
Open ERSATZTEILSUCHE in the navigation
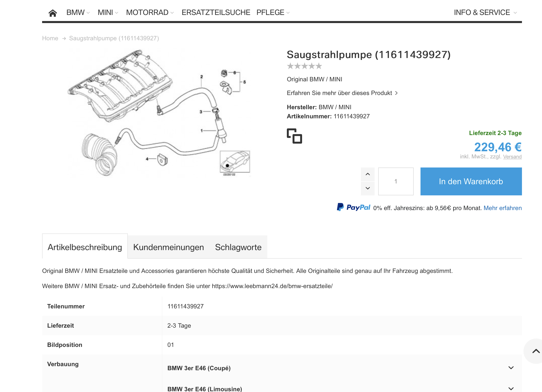coord(216,12)
